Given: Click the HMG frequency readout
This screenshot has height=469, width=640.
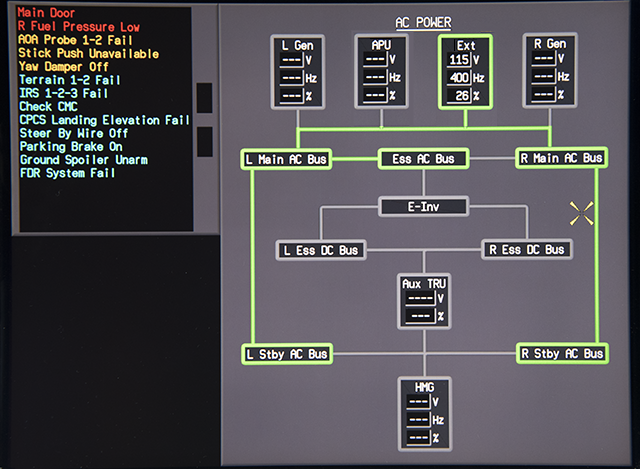Looking at the screenshot, I should click(x=419, y=420).
